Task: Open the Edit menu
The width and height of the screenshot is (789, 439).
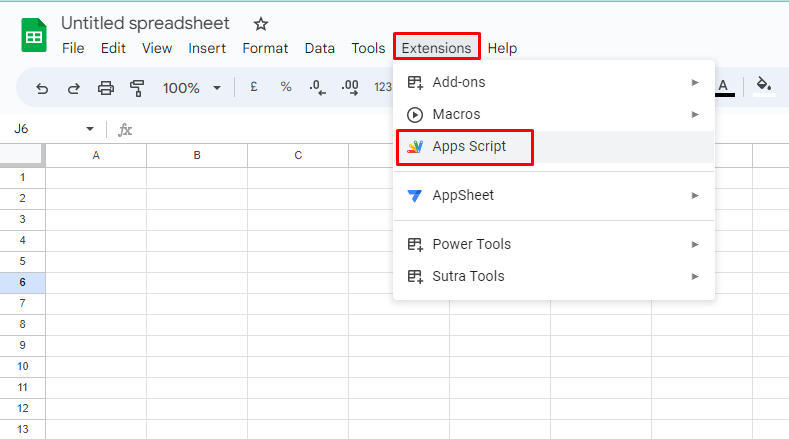Action: tap(113, 48)
